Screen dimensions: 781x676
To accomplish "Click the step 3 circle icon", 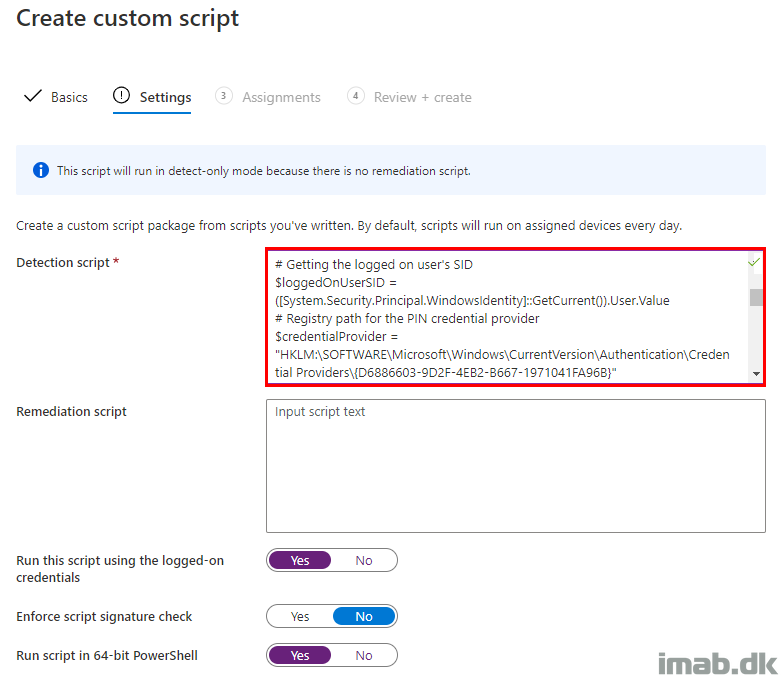I will pos(223,96).
